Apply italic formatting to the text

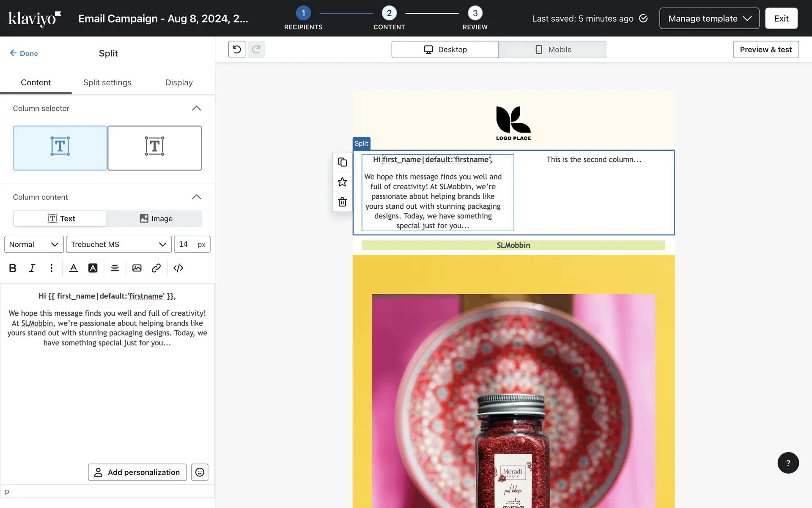[x=32, y=268]
